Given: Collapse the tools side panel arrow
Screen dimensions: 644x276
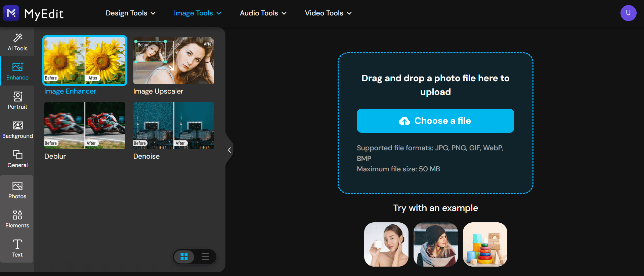Looking at the screenshot, I should (x=229, y=150).
